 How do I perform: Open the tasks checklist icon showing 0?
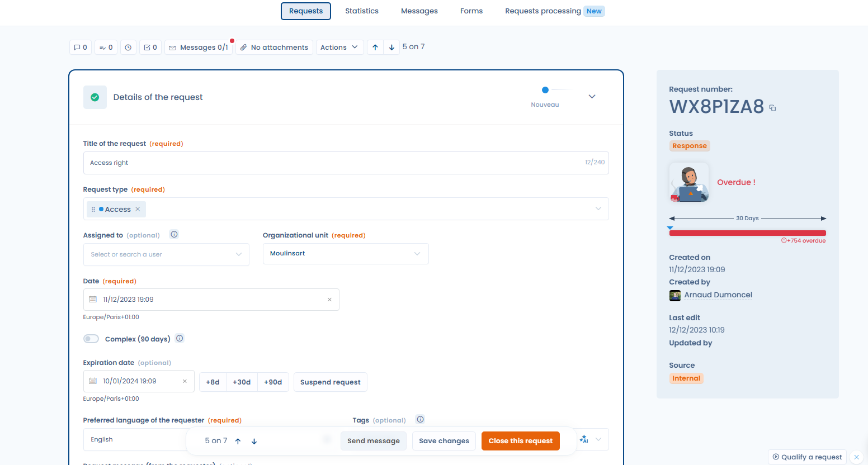click(x=150, y=47)
